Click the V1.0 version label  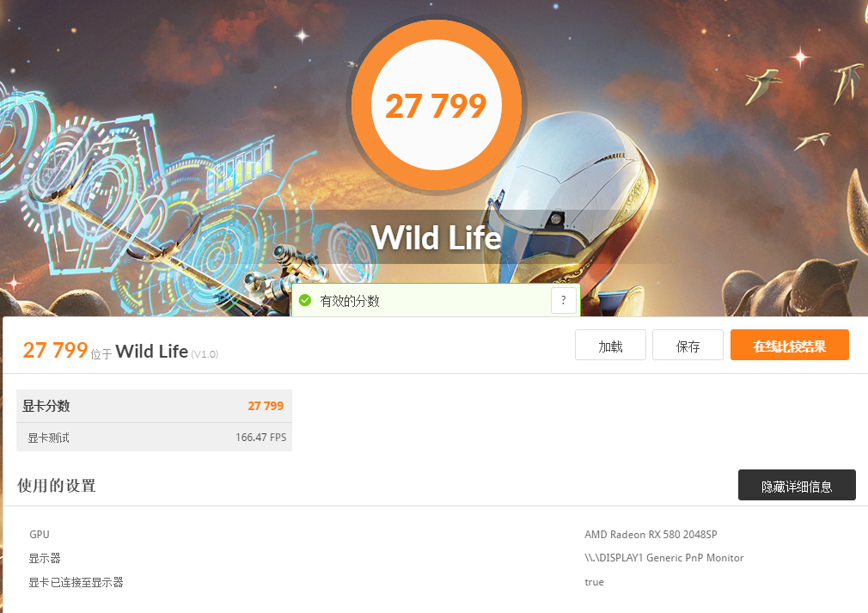(x=205, y=354)
